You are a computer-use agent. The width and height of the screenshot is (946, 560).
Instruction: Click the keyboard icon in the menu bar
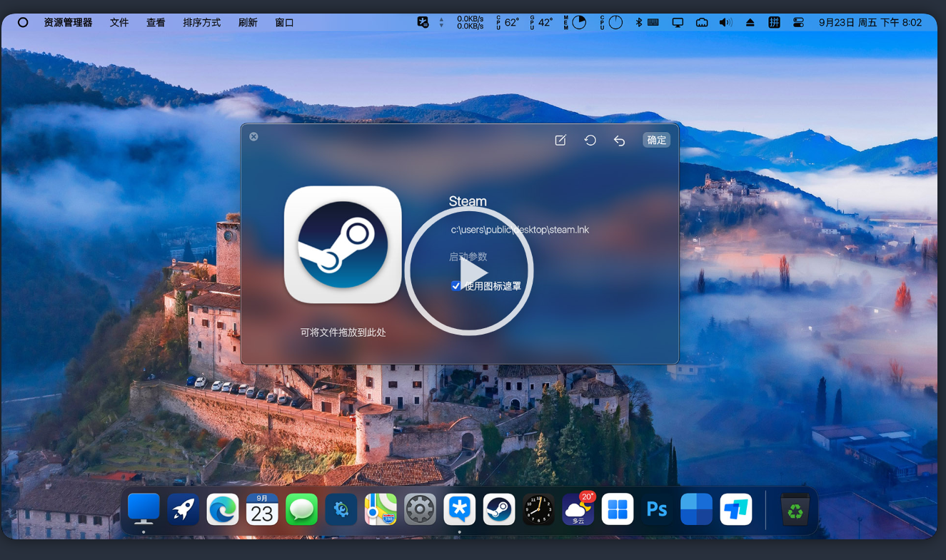[x=653, y=23]
